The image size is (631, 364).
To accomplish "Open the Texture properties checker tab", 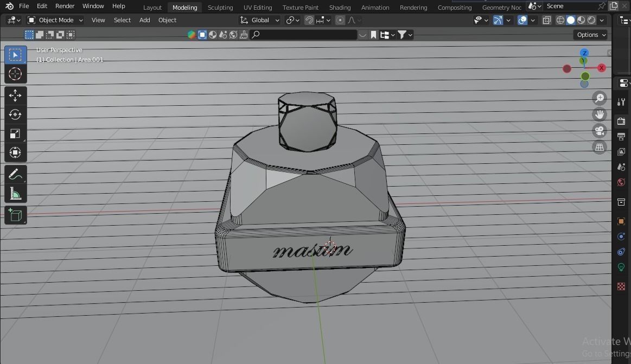I will pos(621,286).
